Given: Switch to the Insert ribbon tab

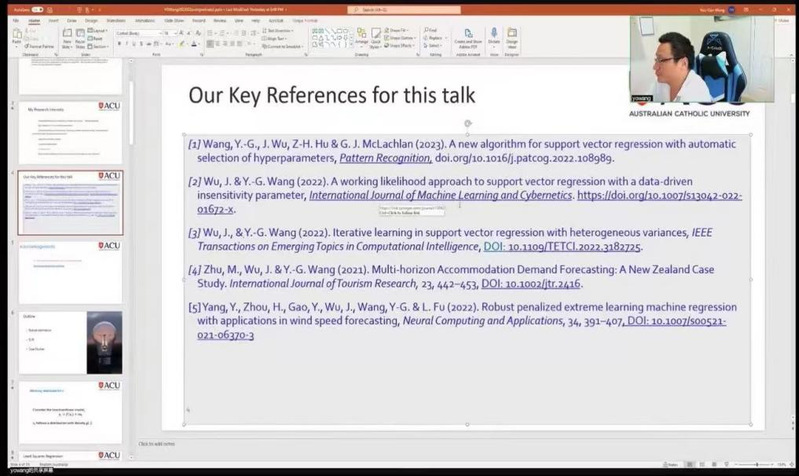Looking at the screenshot, I should tap(53, 20).
